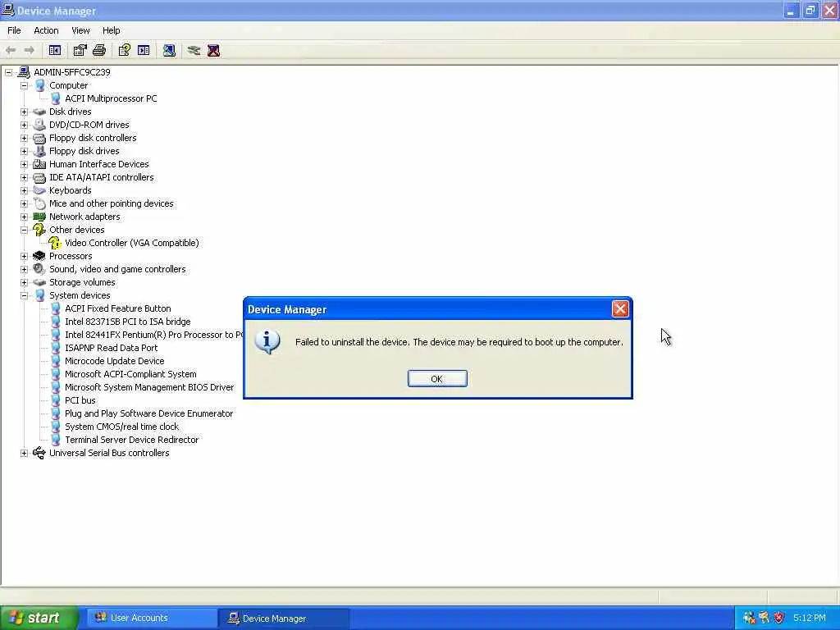The width and height of the screenshot is (840, 630).
Task: Click the Uninstall toolbar icon with red X
Action: click(213, 50)
